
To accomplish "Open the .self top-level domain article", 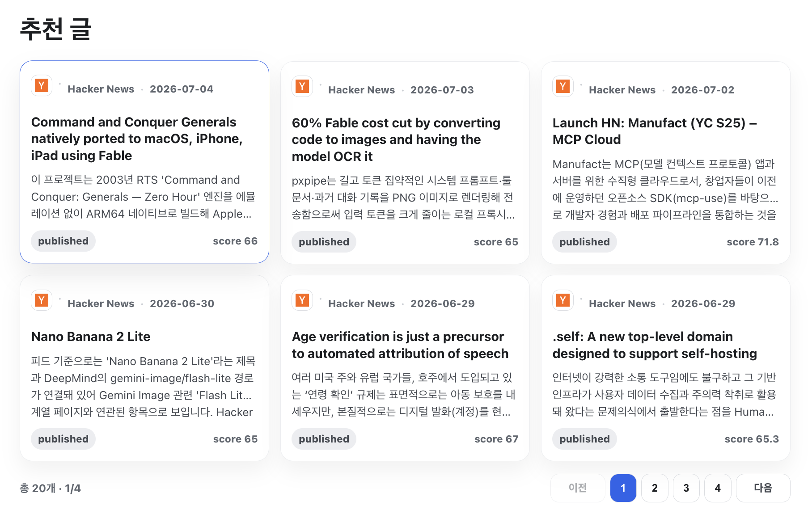I will (x=655, y=345).
